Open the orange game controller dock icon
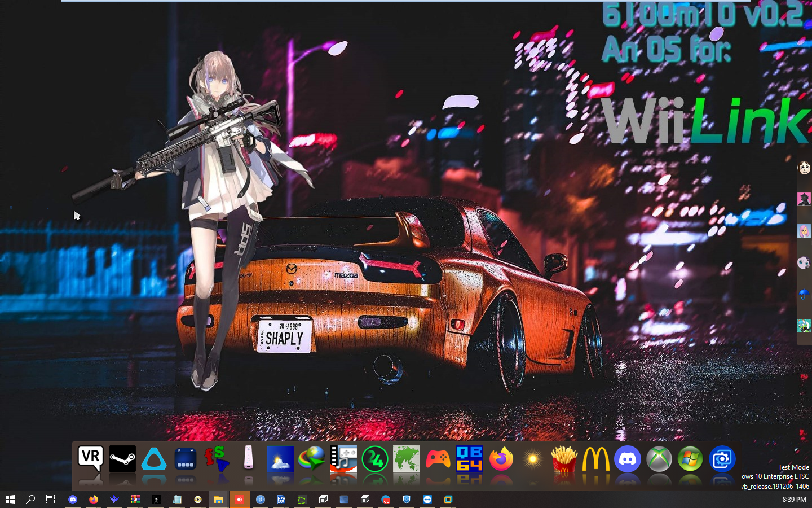 pos(438,459)
